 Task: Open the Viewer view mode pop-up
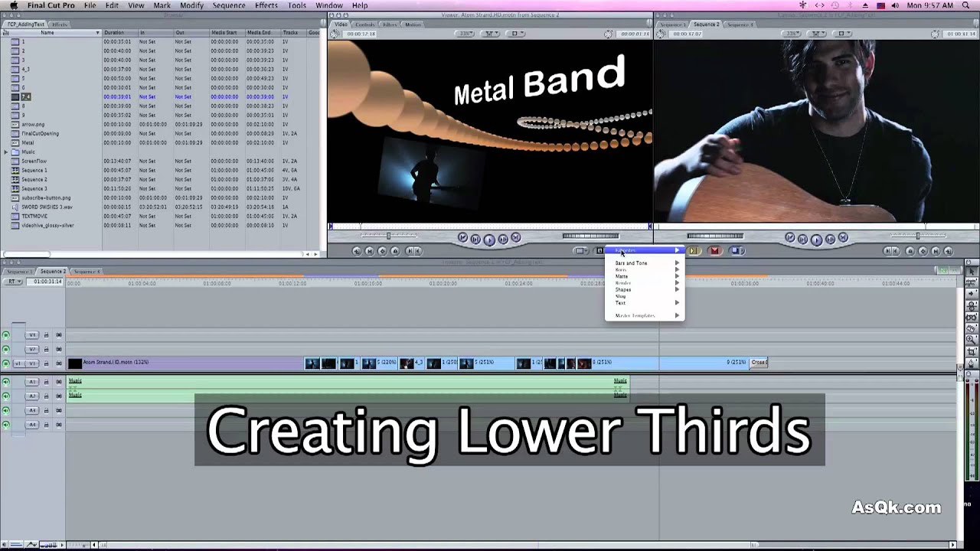point(517,34)
